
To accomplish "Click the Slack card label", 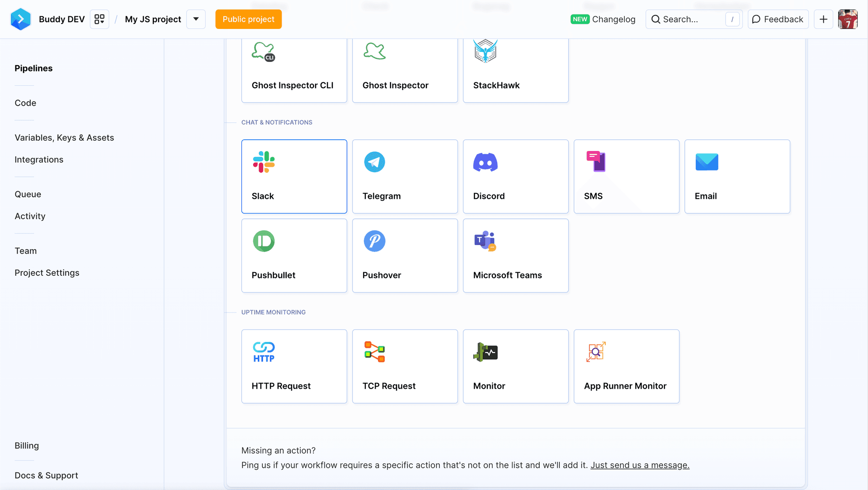I will [x=263, y=196].
